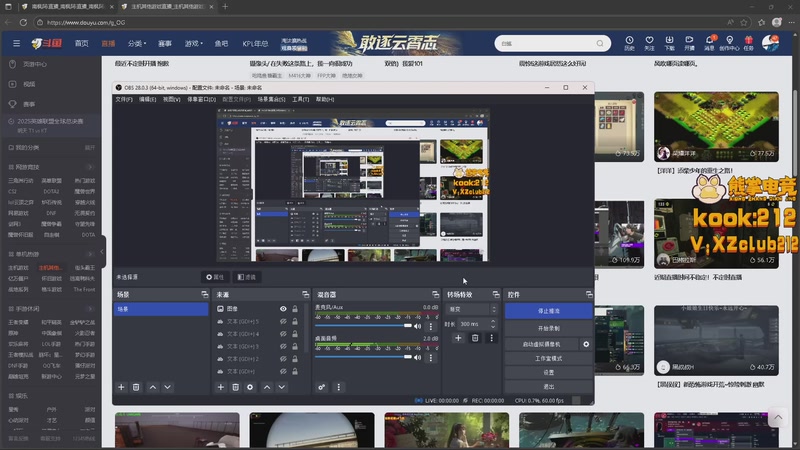Open the audio mixer three-dot menu at bottom
This screenshot has width=800, height=450.
click(x=338, y=387)
